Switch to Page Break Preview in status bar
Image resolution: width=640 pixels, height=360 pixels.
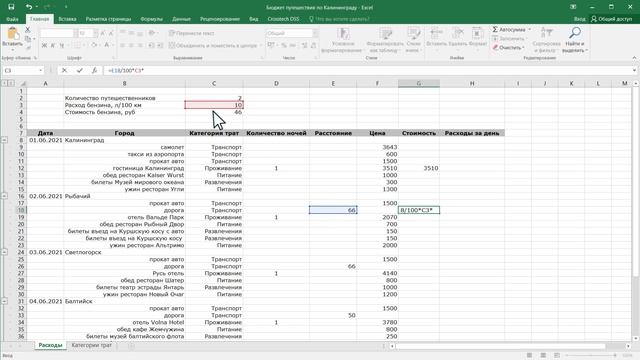557,356
